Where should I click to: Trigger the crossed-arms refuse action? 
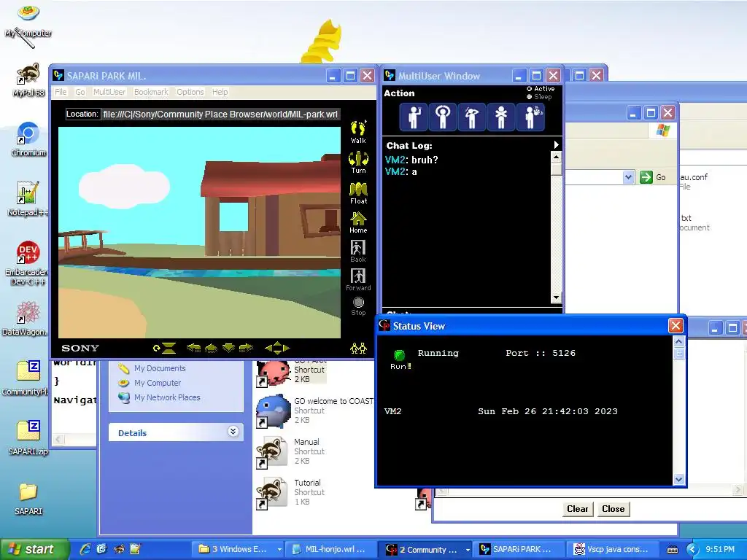[x=500, y=117]
